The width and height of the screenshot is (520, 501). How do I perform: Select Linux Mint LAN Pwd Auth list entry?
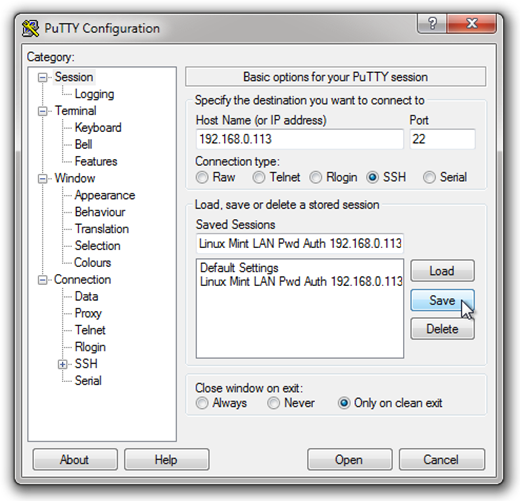(301, 282)
